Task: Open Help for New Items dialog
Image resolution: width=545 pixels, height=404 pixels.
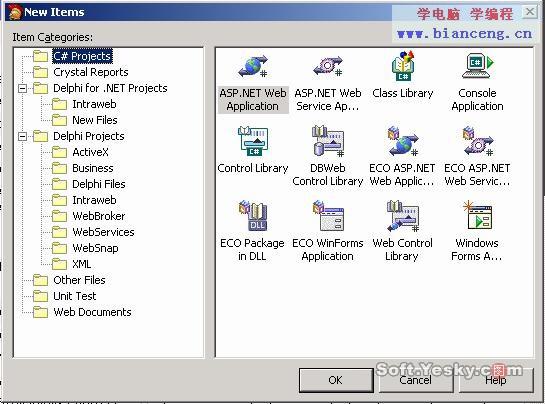Action: 496,380
